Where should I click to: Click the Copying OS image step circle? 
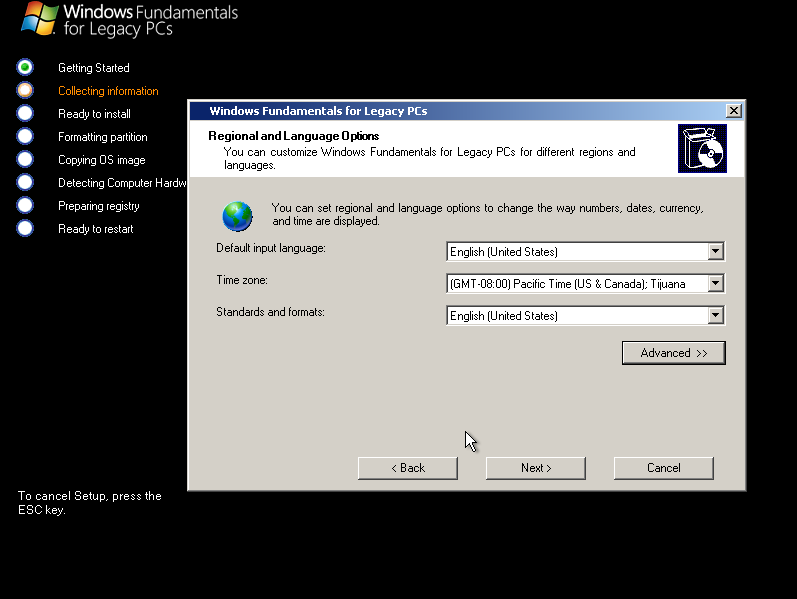click(25, 159)
